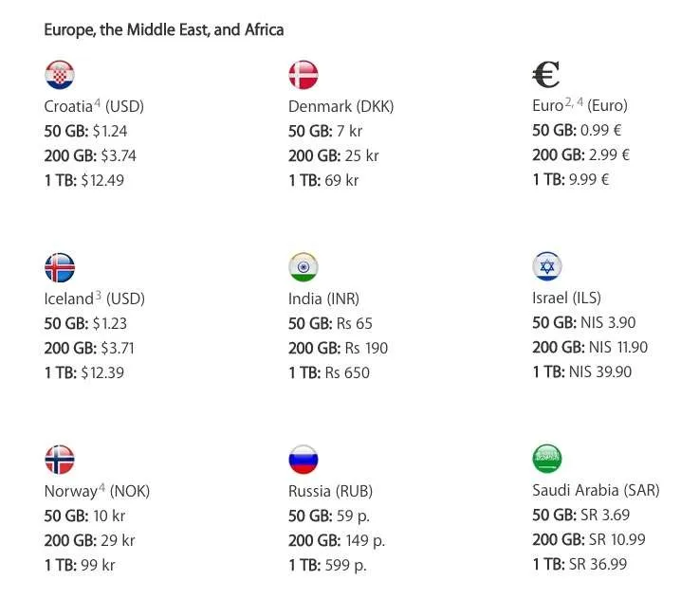Click the Denmark (DKK) label

click(x=341, y=106)
